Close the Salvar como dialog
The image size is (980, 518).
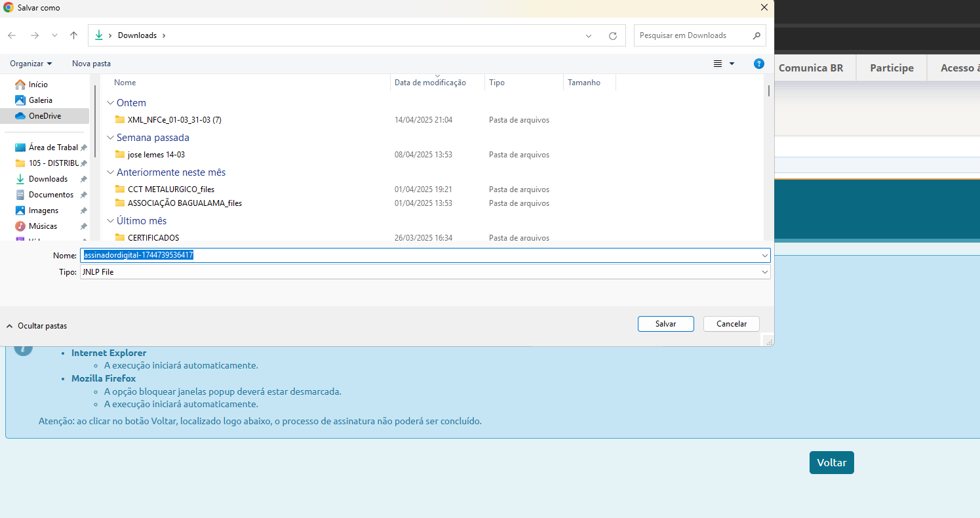(x=764, y=7)
